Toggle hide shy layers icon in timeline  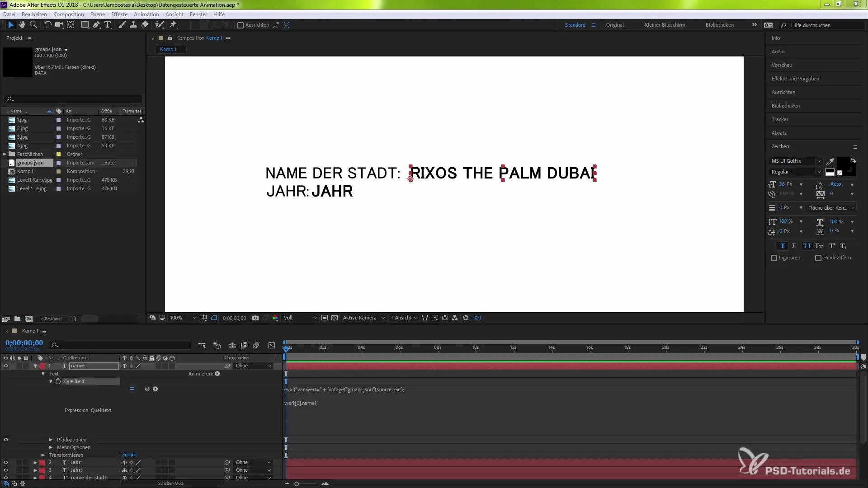coord(232,345)
